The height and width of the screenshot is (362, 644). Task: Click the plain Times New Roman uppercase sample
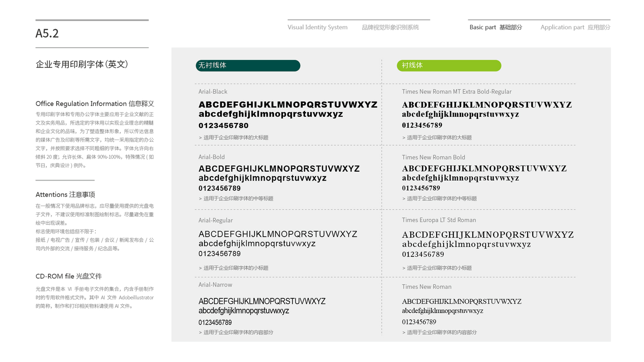tap(462, 302)
